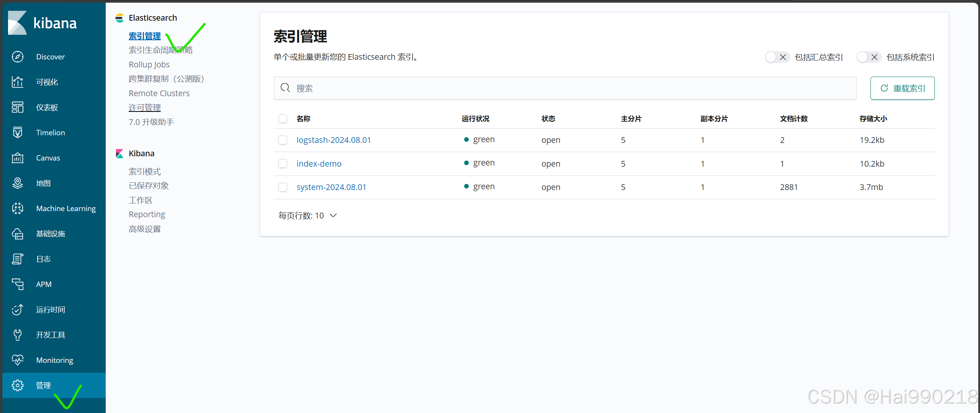Sort by the 运行状况 column header
Viewport: 980px width, 413px height.
click(x=476, y=119)
